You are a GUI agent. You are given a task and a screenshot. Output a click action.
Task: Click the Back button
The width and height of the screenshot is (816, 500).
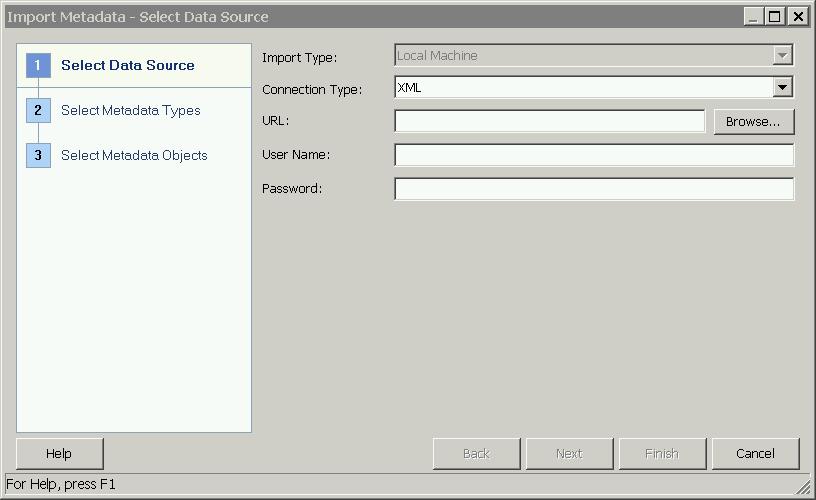pyautogui.click(x=476, y=453)
